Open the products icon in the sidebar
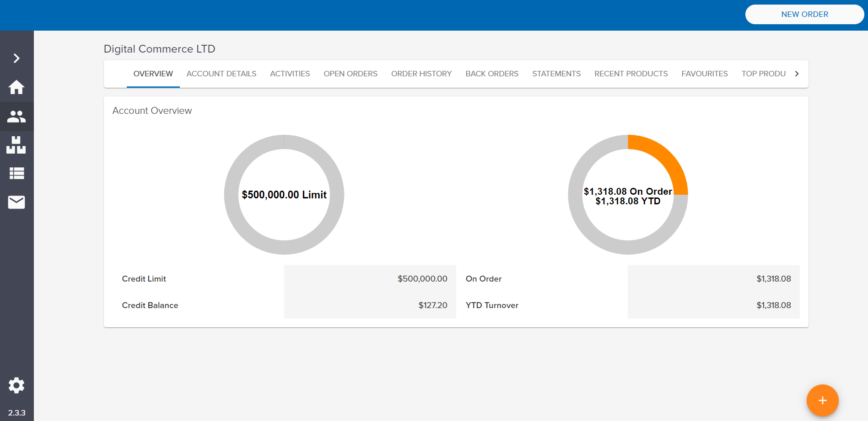Screen dimensions: 868x421 coord(16,145)
